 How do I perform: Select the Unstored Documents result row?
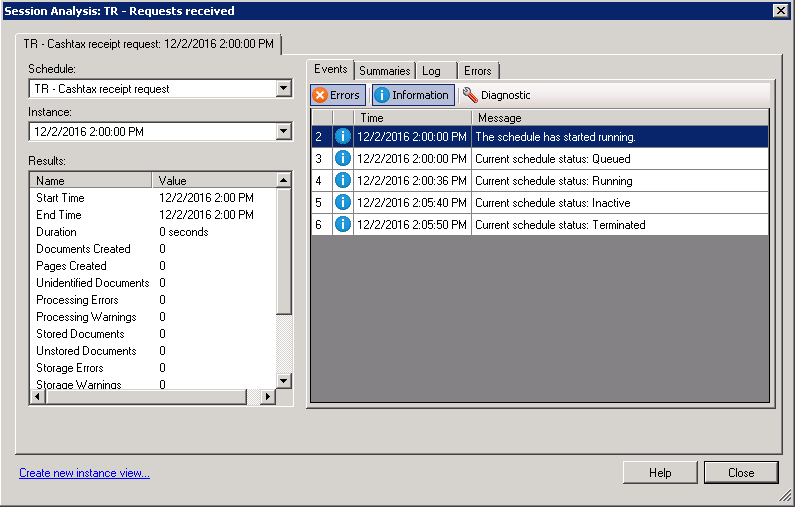[x=154, y=351]
